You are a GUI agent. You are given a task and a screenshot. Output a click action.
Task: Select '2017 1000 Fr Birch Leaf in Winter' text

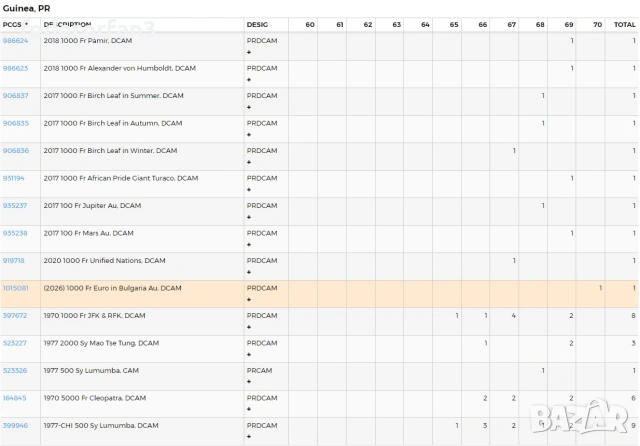pyautogui.click(x=99, y=151)
